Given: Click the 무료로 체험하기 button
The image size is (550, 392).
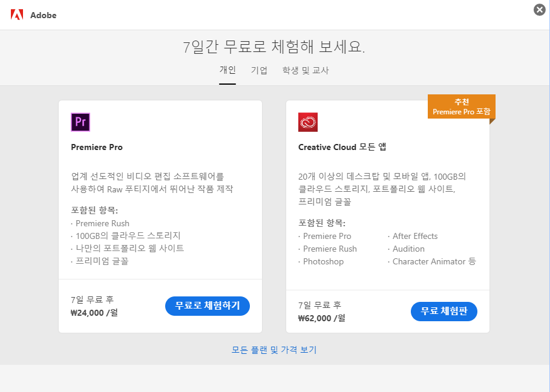Looking at the screenshot, I should (208, 305).
